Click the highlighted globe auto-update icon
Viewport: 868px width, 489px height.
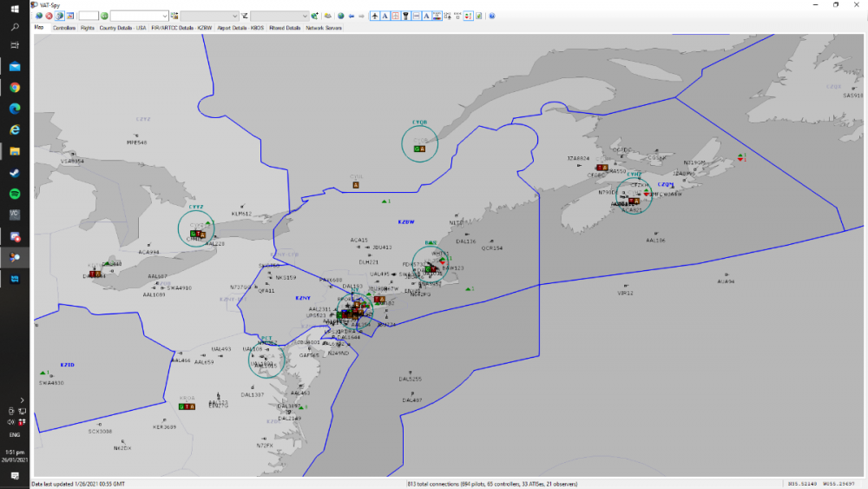pos(59,16)
